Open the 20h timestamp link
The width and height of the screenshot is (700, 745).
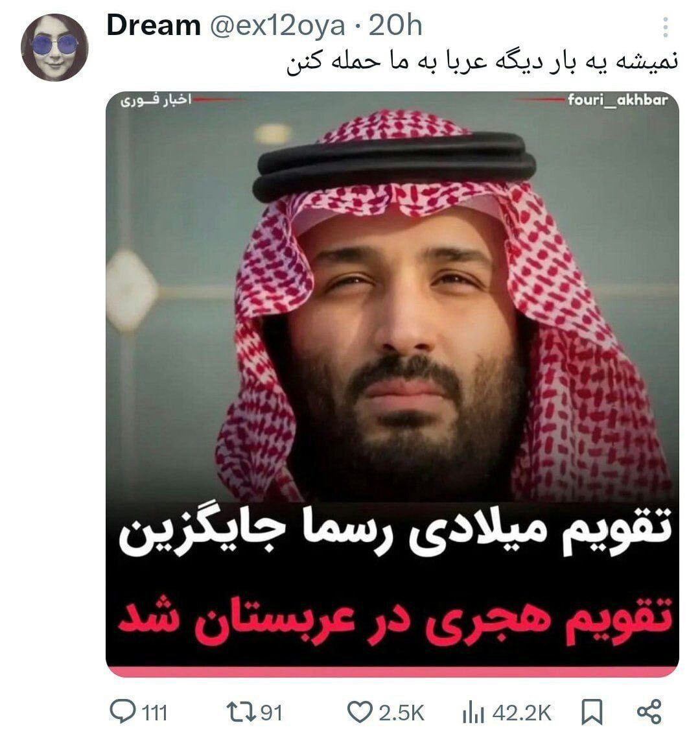click(x=395, y=26)
